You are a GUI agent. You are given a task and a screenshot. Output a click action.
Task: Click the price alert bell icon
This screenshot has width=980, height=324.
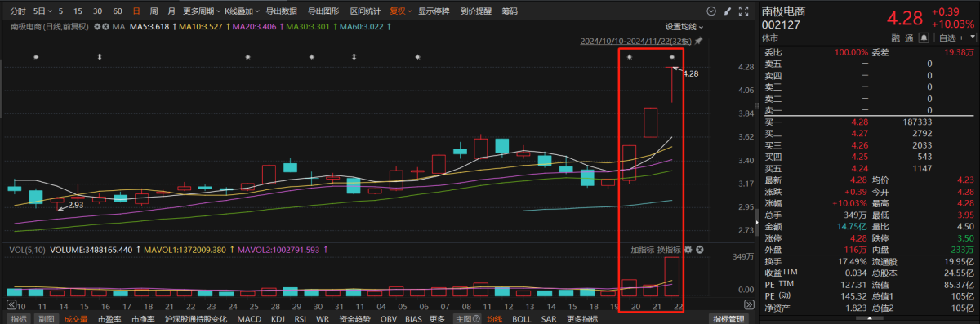(x=924, y=38)
